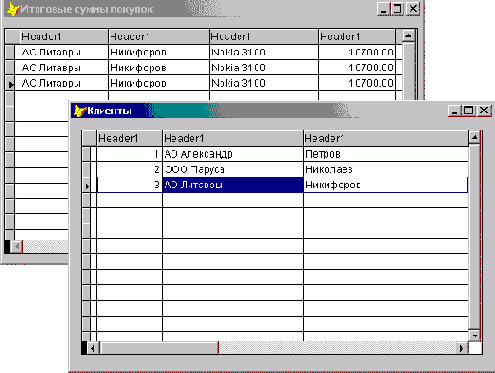Screen dimensions: 495x373
Task: Click the Клиенты horizontal scrollbar thumb
Action: pyautogui.click(x=159, y=349)
